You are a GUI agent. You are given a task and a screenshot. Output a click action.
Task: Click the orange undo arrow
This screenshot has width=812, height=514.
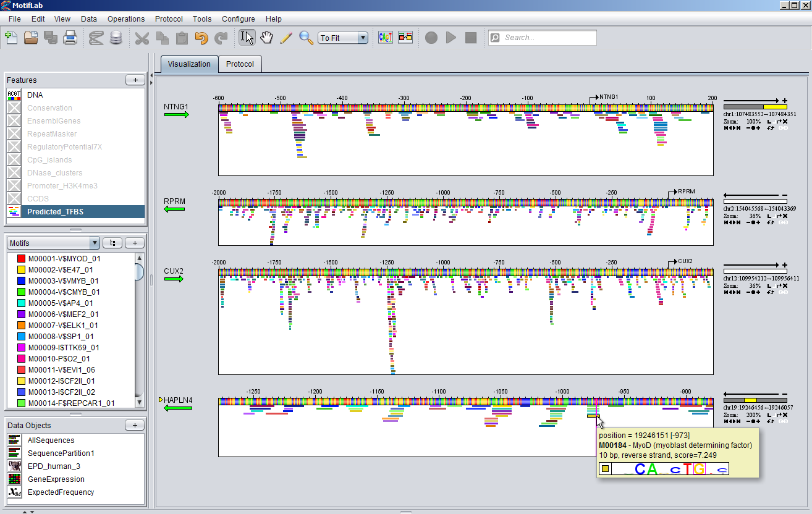pyautogui.click(x=201, y=38)
